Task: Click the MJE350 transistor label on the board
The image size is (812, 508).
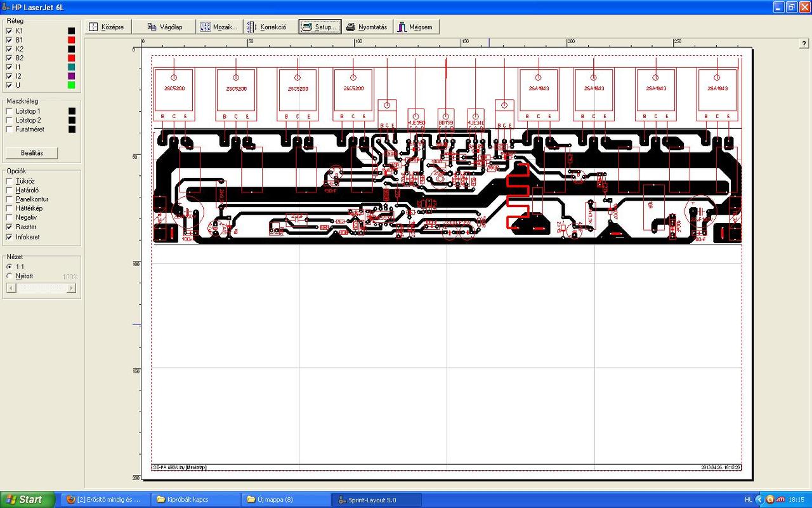Action: click(x=416, y=121)
